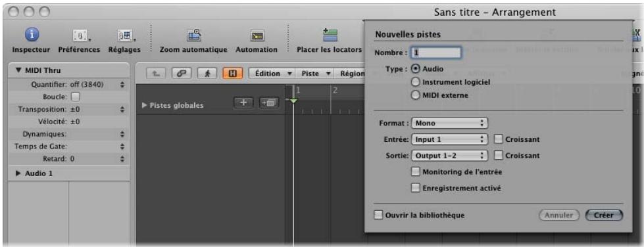
Task: Select the Audio track type
Action: pos(416,69)
